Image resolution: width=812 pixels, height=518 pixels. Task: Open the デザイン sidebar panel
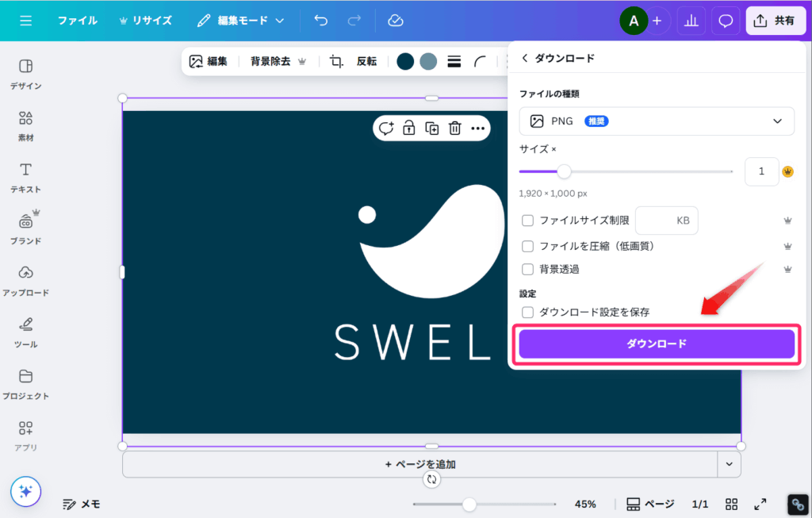(26, 74)
